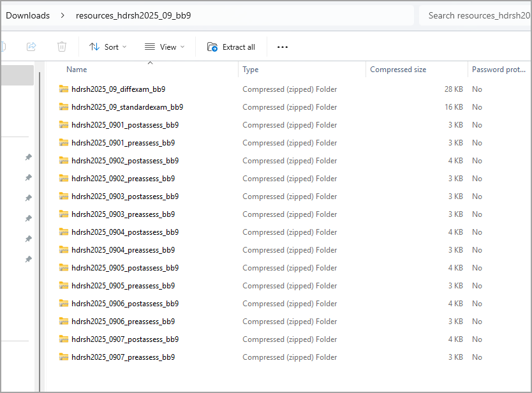Click the Delete trash can icon
The height and width of the screenshot is (393, 532).
point(62,47)
